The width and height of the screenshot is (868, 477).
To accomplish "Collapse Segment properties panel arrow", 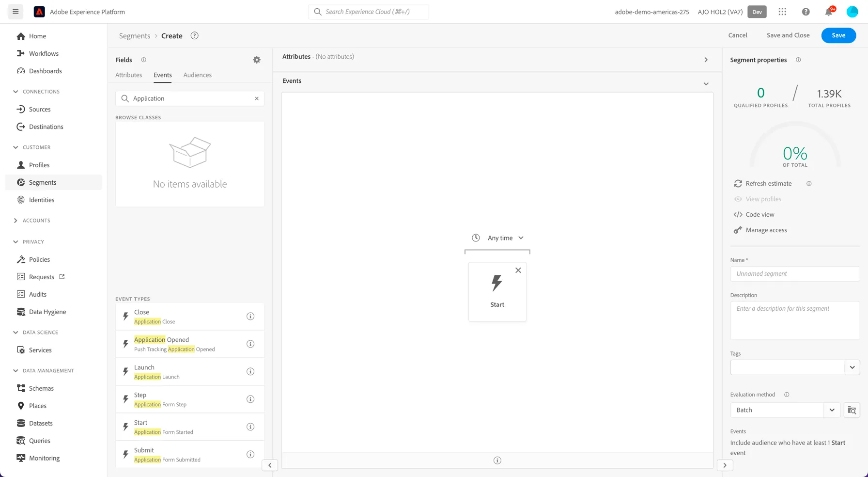I will pos(725,465).
